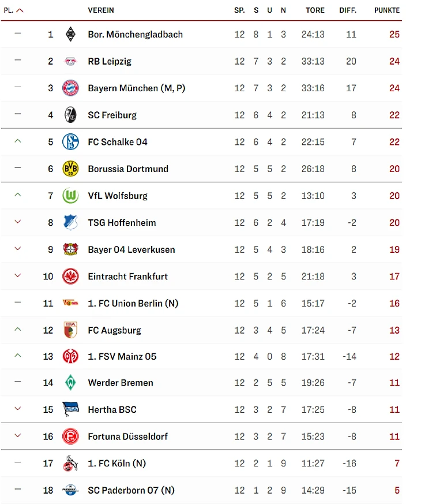The height and width of the screenshot is (504, 421).
Task: Click SC Paderborn 07 points value
Action: 397,490
